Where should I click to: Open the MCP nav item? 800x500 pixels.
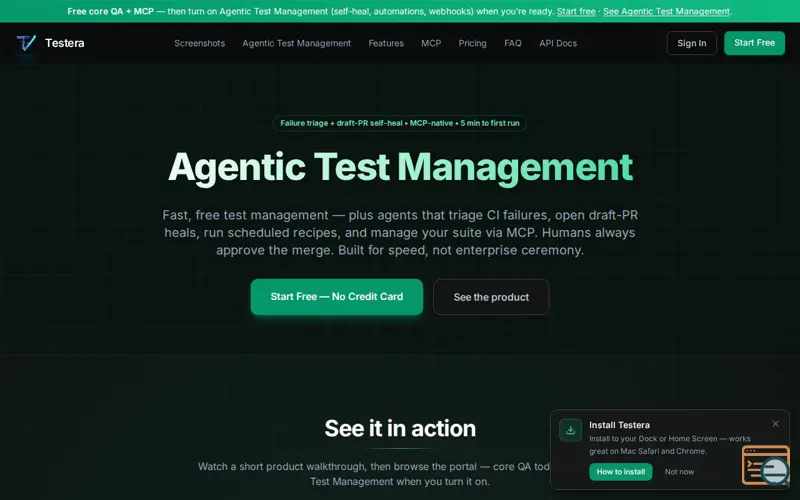pos(431,43)
